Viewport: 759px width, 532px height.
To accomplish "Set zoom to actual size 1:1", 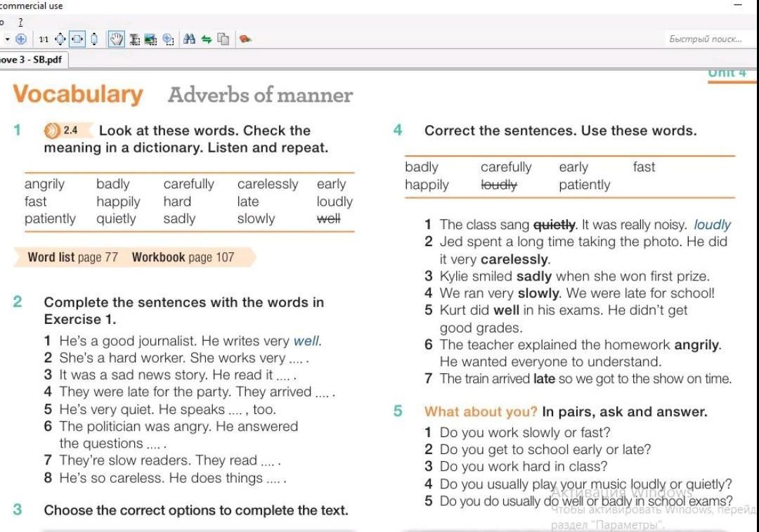I will pyautogui.click(x=44, y=39).
